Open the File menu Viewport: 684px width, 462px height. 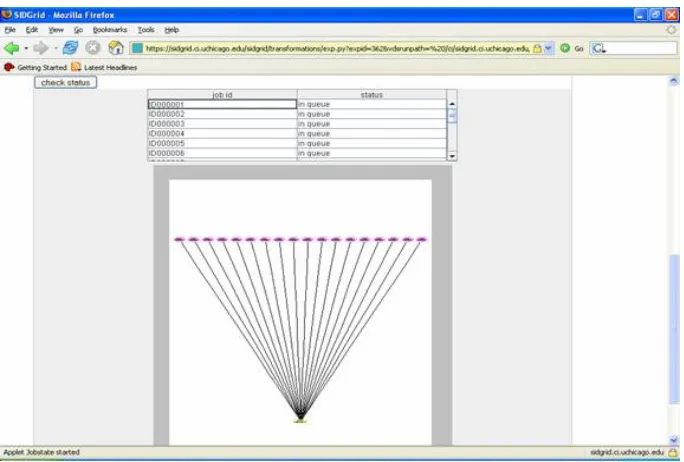[x=10, y=30]
